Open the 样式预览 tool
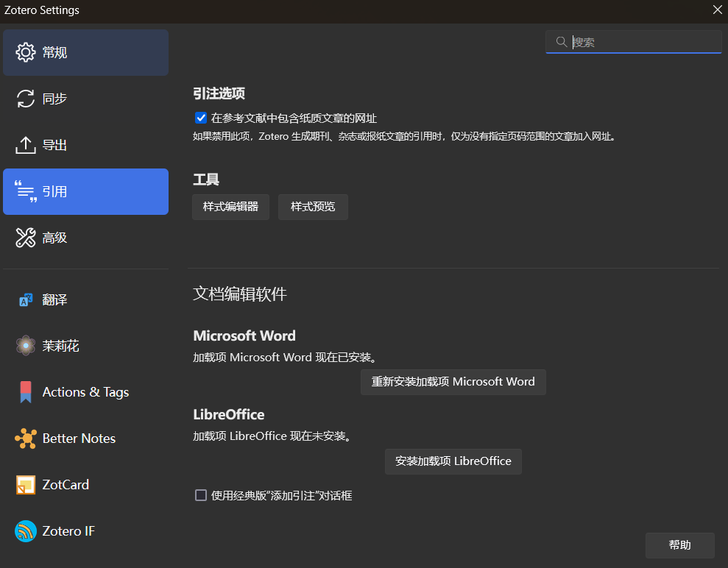 coord(313,207)
